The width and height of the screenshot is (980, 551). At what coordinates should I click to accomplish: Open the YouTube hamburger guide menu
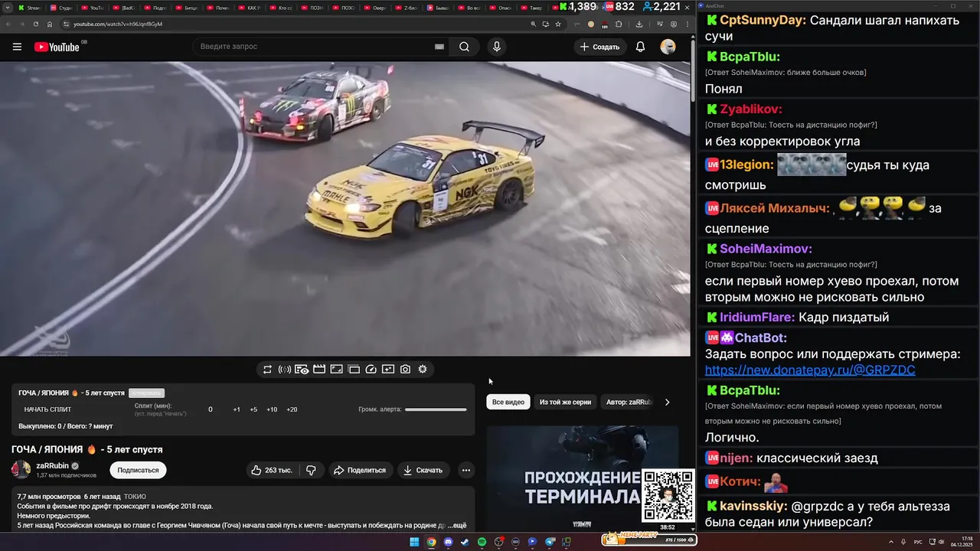point(17,47)
